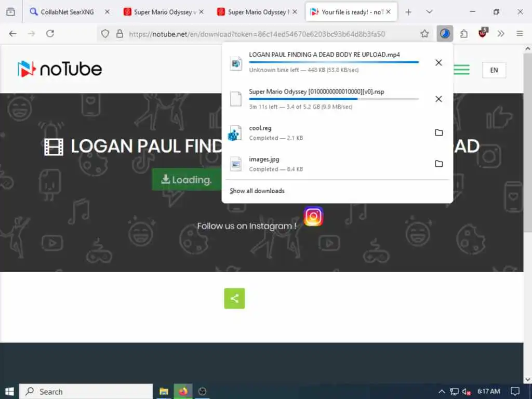The width and height of the screenshot is (532, 399).
Task: Click the mp4 file type icon
Action: (x=236, y=63)
